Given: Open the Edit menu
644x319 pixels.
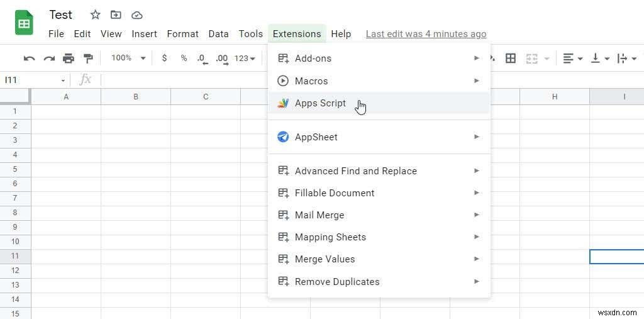Looking at the screenshot, I should click(82, 34).
